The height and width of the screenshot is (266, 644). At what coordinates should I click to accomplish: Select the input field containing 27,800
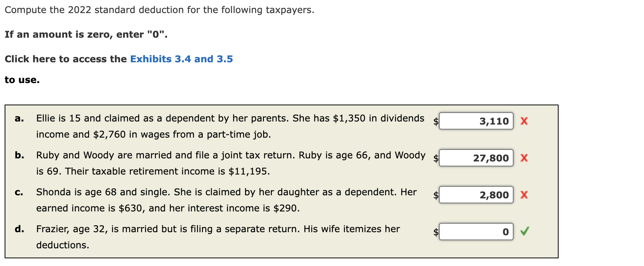point(476,158)
